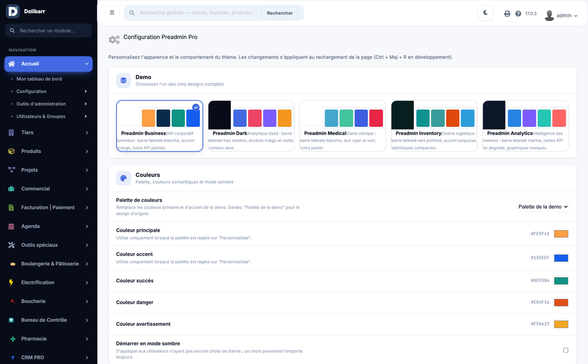Click the Electrification lightning bolt icon
588x364 pixels.
coord(11,283)
